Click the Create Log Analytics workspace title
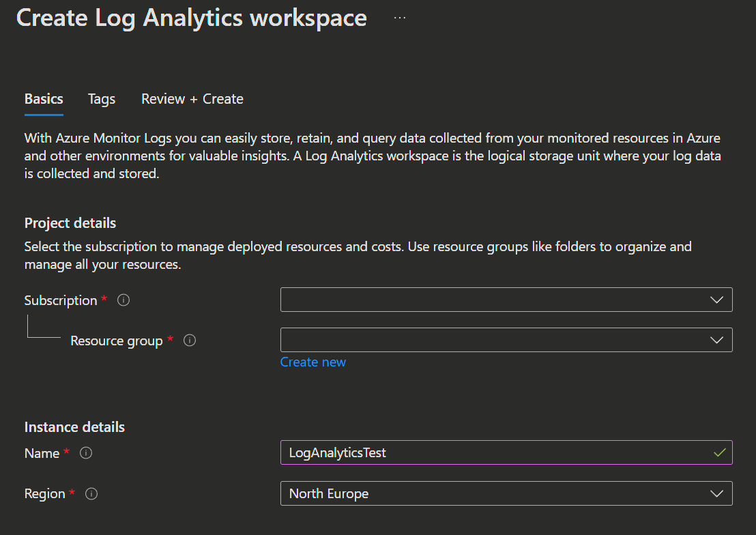 pos(192,18)
